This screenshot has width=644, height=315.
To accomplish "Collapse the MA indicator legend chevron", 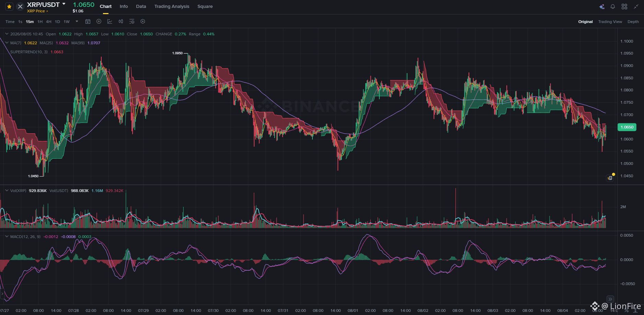I will pos(7,43).
